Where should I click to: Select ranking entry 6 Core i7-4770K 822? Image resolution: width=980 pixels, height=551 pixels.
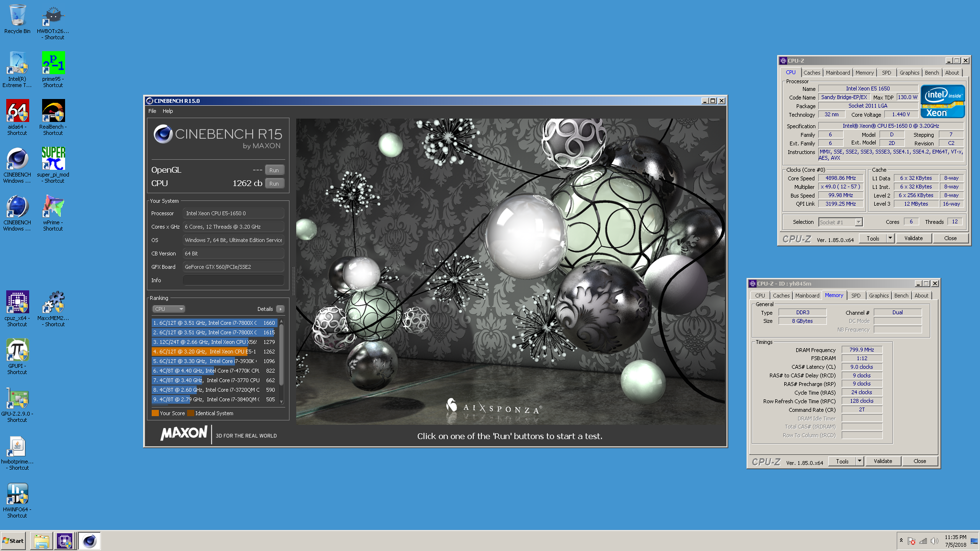[214, 371]
